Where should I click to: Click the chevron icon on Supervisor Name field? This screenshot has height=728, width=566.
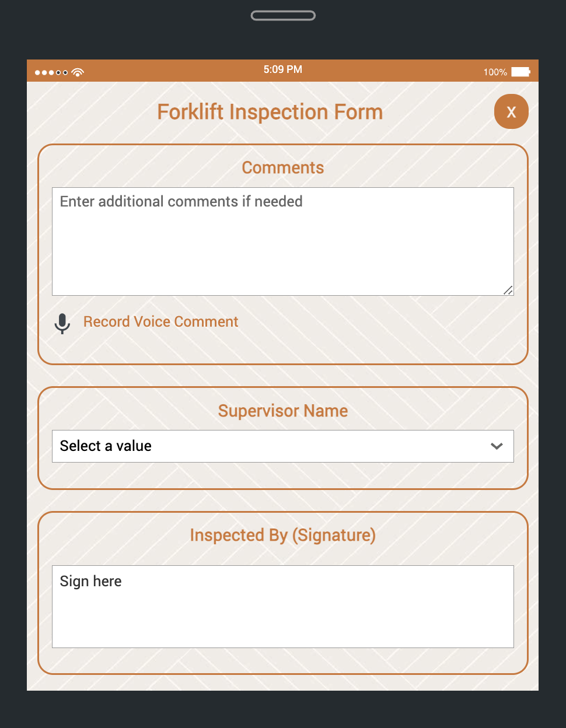(497, 446)
